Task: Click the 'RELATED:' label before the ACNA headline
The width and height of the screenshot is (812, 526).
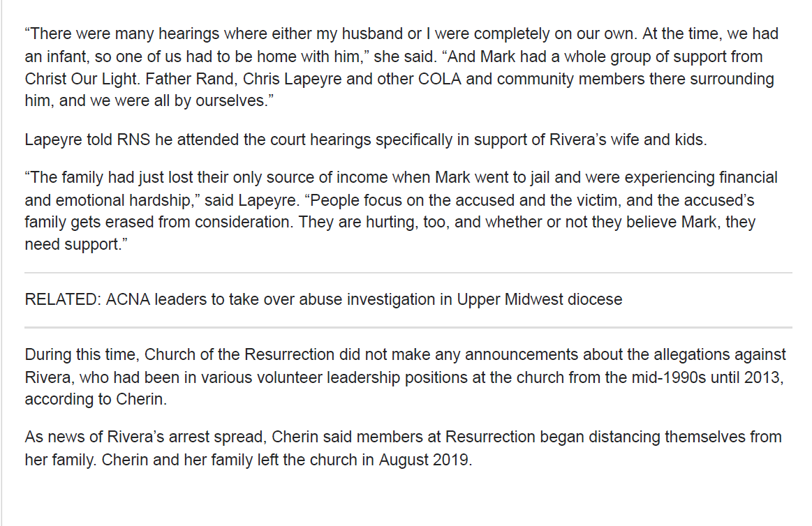Action: (63, 299)
